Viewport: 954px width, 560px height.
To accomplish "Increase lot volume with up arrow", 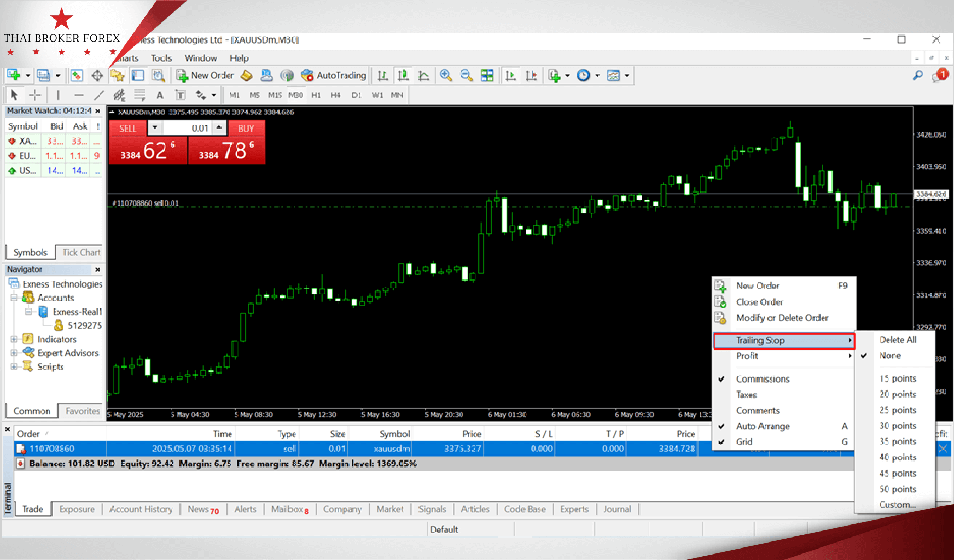I will (219, 128).
